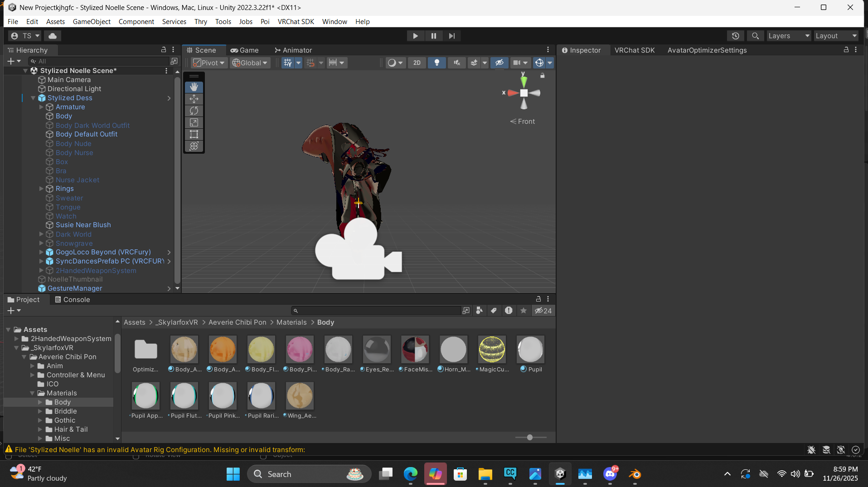Expand the Armature object
The height and width of the screenshot is (487, 868).
[x=41, y=107]
